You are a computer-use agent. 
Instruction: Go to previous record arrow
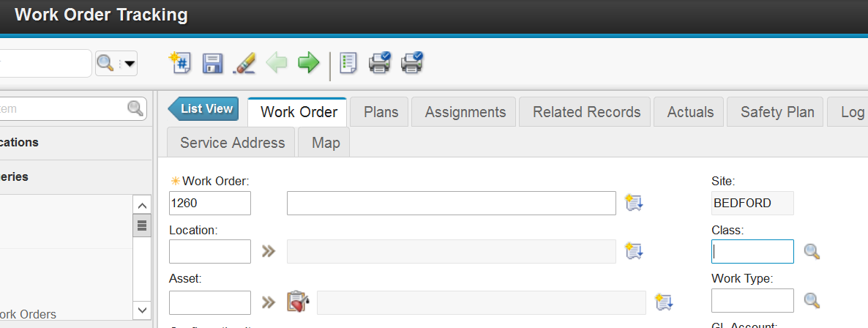click(x=277, y=63)
